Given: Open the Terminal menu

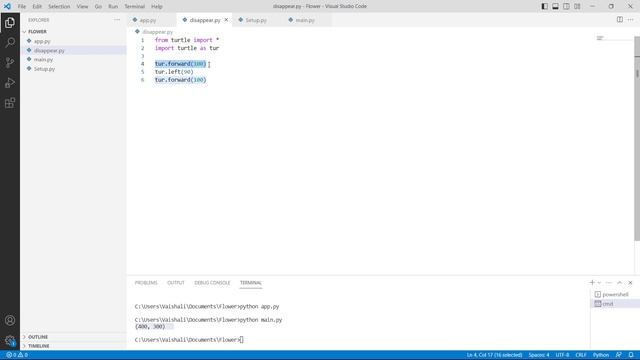Looking at the screenshot, I should [x=135, y=6].
